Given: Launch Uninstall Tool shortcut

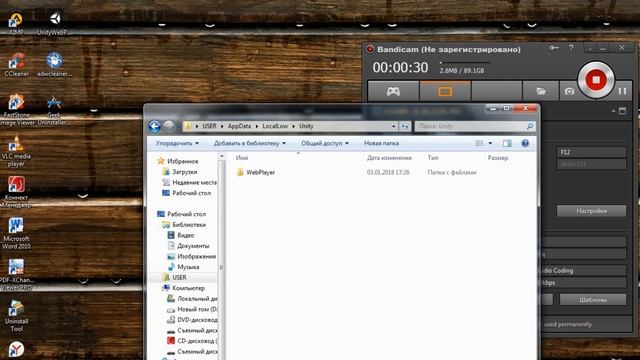Looking at the screenshot, I should click(x=16, y=316).
